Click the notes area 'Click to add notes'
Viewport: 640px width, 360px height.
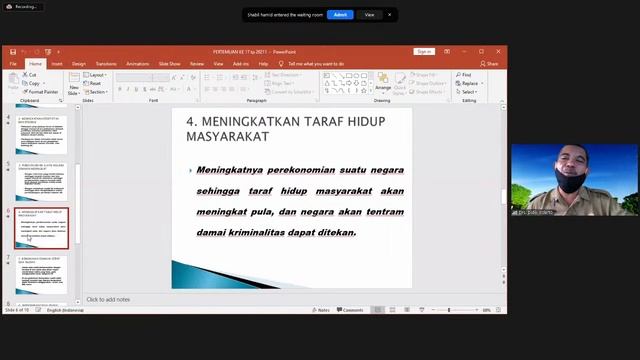pyautogui.click(x=108, y=300)
